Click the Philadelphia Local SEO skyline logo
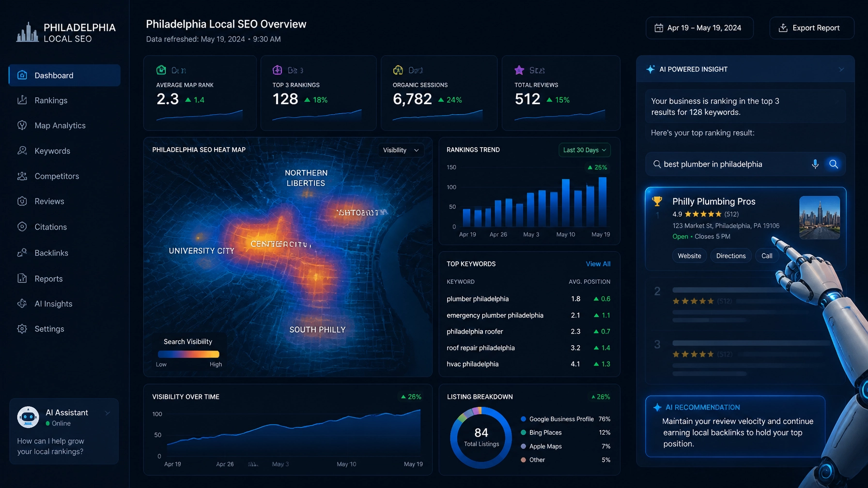868x488 pixels. [x=27, y=32]
